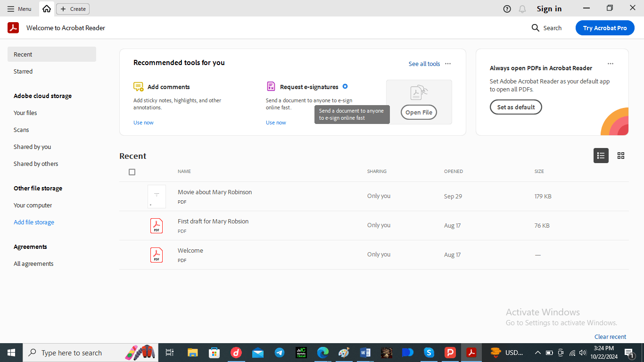
Task: Open more options on default app card
Action: tap(611, 64)
